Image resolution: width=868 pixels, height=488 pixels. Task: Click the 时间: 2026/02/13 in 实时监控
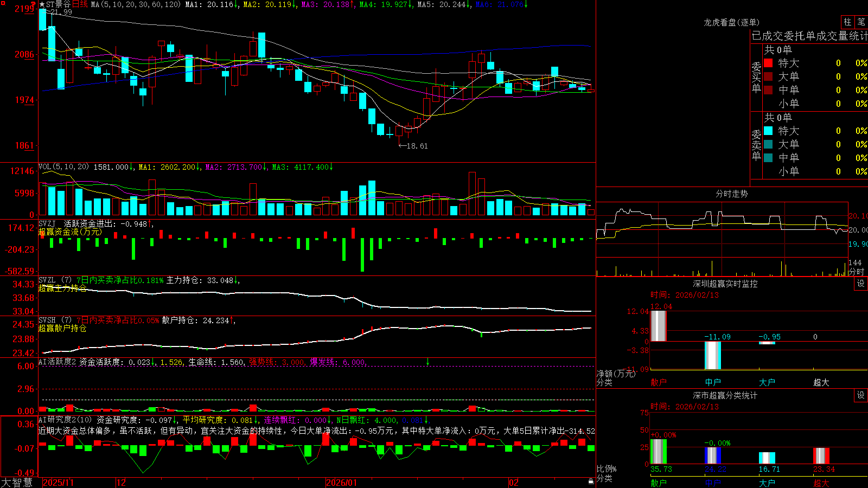tap(685, 295)
